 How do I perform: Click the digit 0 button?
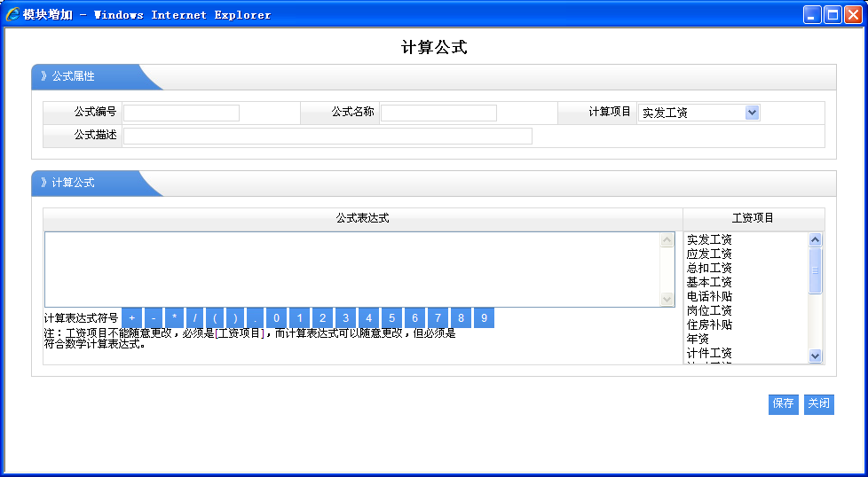coord(277,318)
